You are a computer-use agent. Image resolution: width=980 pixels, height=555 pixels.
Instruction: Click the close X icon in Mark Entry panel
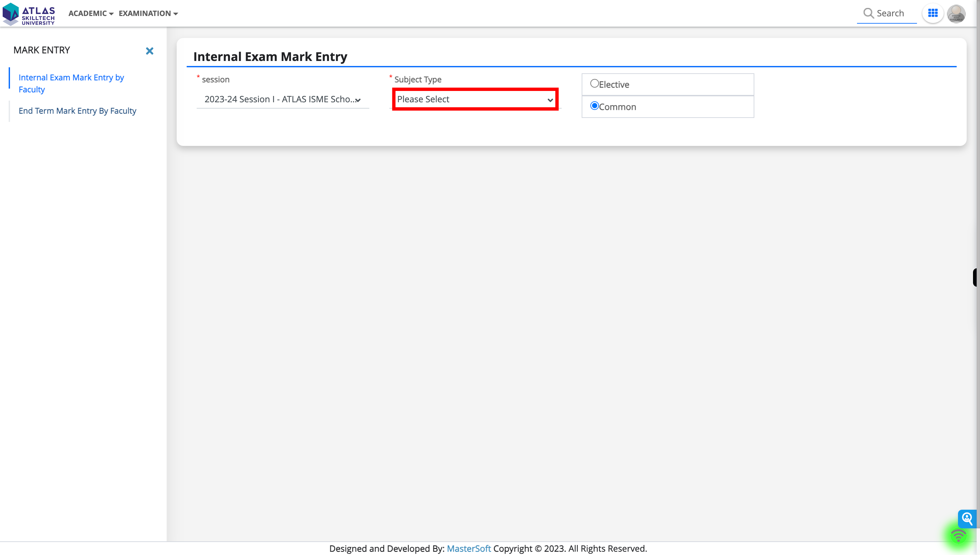click(x=149, y=50)
